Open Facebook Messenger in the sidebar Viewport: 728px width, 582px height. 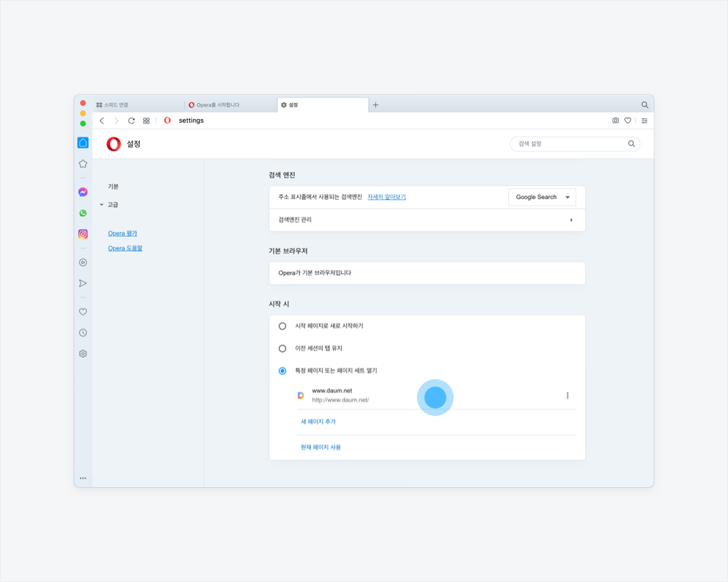(83, 192)
